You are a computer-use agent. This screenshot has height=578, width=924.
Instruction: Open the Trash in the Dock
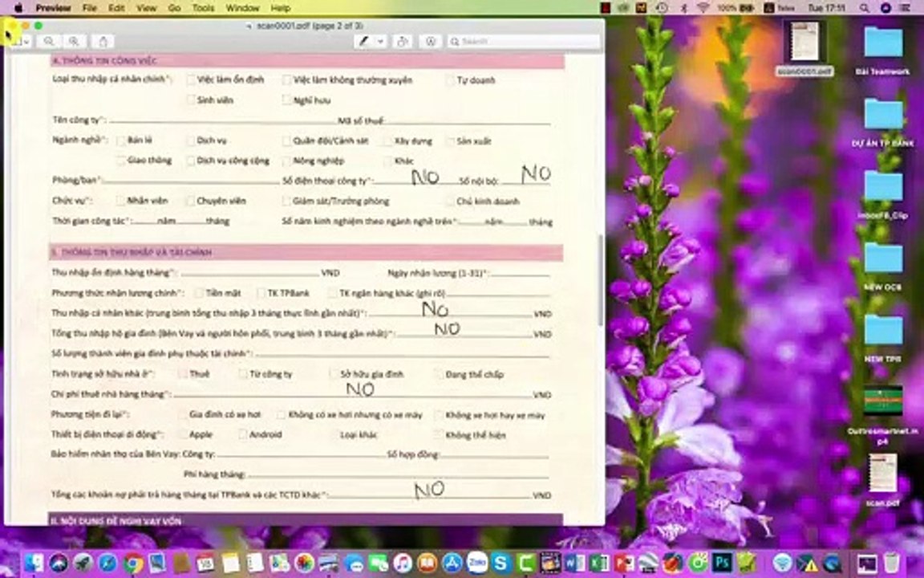click(x=892, y=563)
